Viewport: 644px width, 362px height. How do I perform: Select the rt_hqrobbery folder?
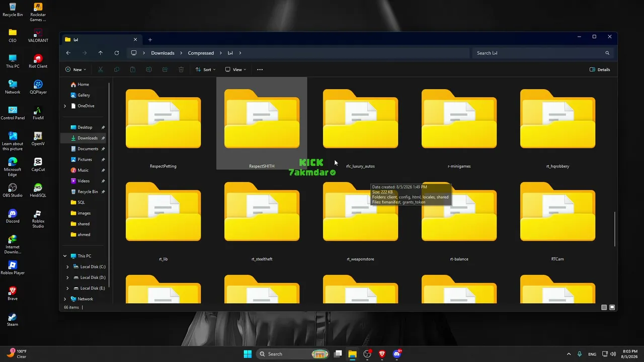tap(557, 124)
